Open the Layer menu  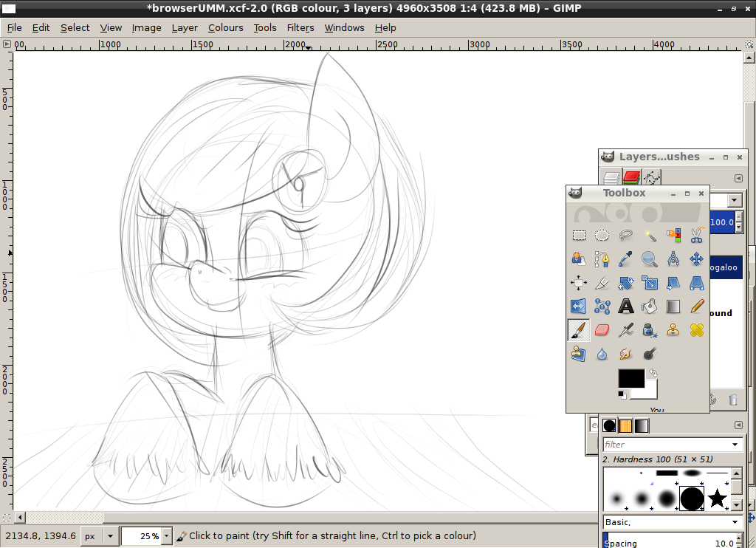tap(185, 27)
